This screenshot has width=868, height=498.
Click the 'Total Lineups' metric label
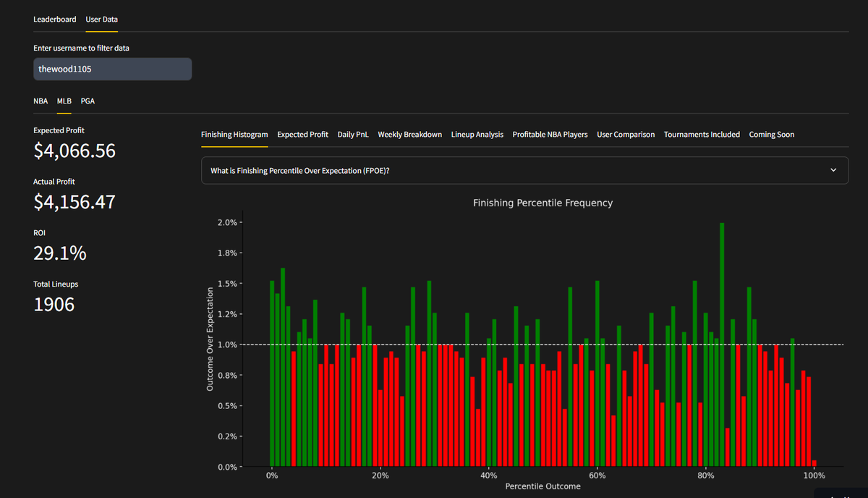coord(54,284)
